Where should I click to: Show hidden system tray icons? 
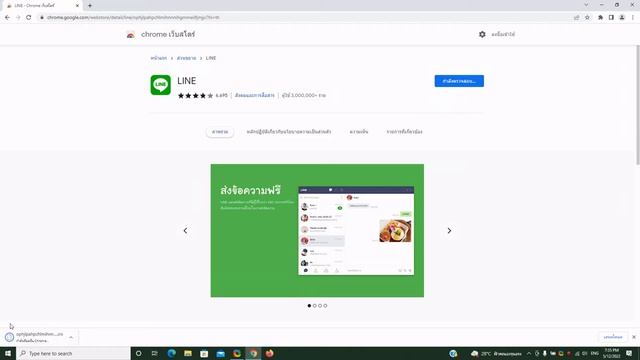pyautogui.click(x=529, y=353)
